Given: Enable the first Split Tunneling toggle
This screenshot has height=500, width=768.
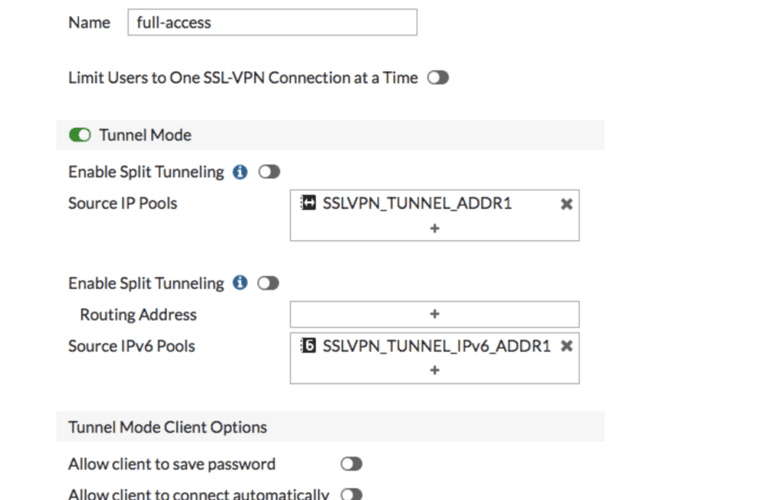Looking at the screenshot, I should pos(269,172).
